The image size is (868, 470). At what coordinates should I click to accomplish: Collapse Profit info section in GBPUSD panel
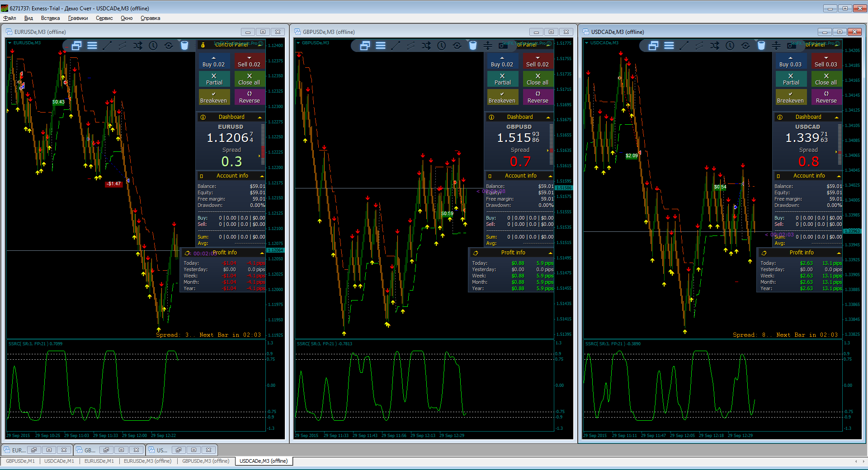(550, 253)
